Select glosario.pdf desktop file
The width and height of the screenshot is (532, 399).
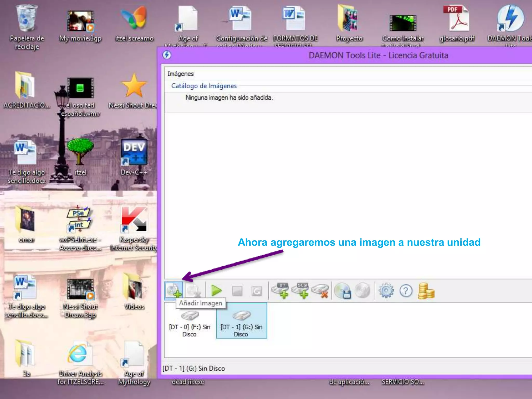pyautogui.click(x=457, y=24)
